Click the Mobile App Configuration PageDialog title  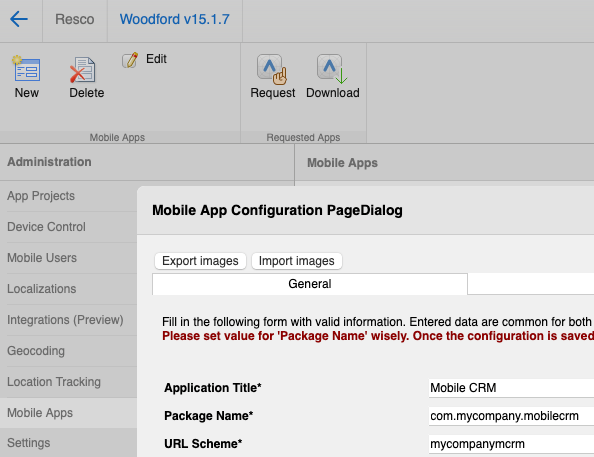click(x=277, y=210)
